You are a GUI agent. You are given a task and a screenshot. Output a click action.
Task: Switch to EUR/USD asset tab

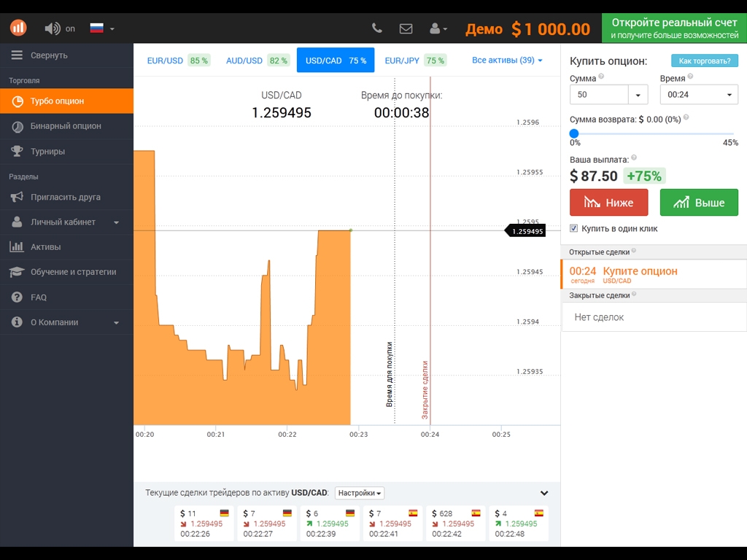tap(179, 61)
